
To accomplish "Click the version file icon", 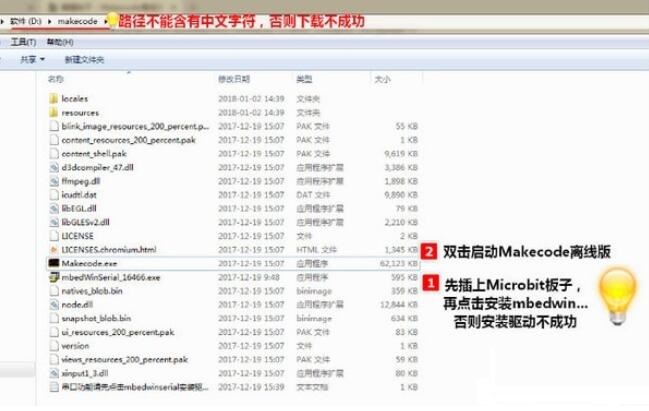I will [54, 346].
